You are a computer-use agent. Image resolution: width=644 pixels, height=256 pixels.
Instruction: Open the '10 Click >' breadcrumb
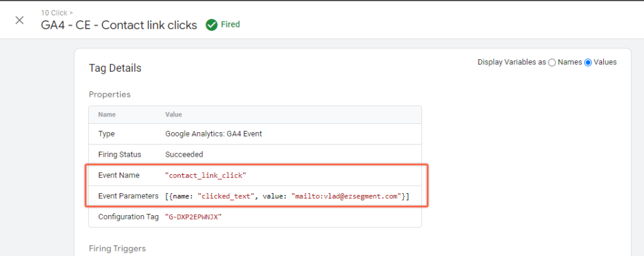[x=57, y=13]
